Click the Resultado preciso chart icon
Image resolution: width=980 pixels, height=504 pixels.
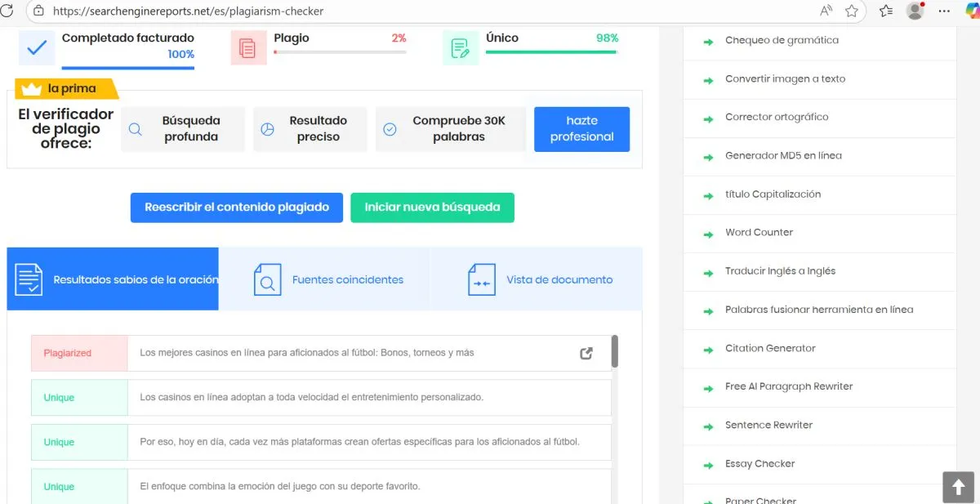coord(267,129)
